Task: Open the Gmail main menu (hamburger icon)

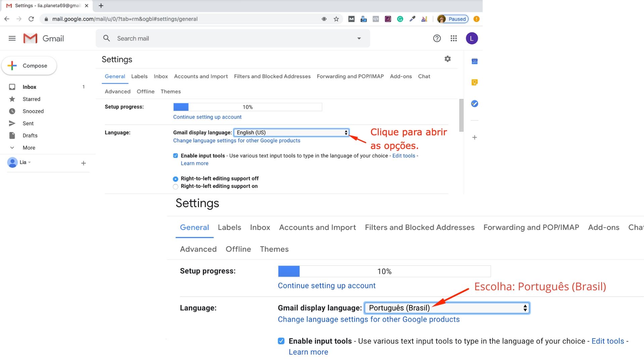Action: tap(12, 38)
